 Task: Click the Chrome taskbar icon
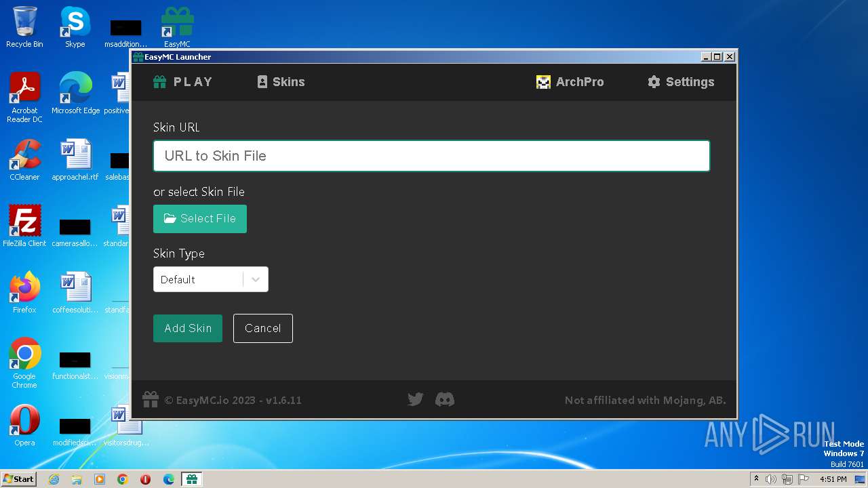(x=123, y=479)
